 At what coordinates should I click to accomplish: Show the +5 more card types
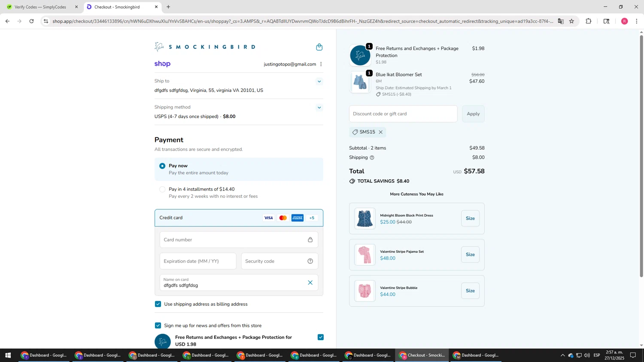pyautogui.click(x=312, y=218)
